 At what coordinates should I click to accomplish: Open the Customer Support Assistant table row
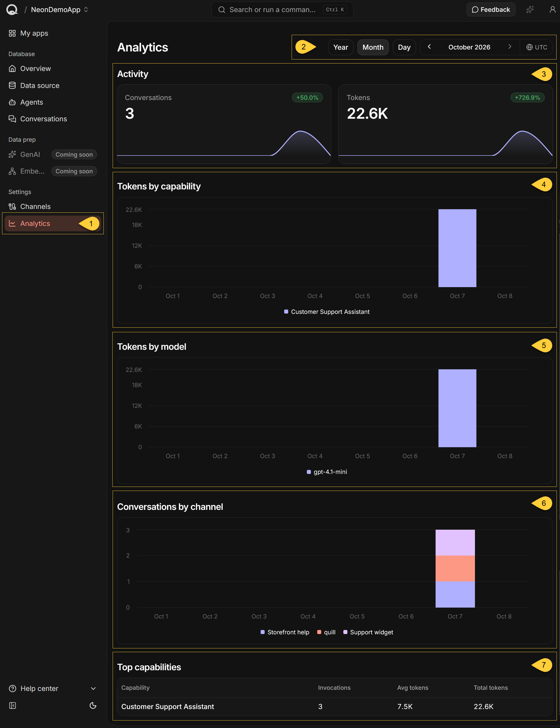(x=335, y=706)
